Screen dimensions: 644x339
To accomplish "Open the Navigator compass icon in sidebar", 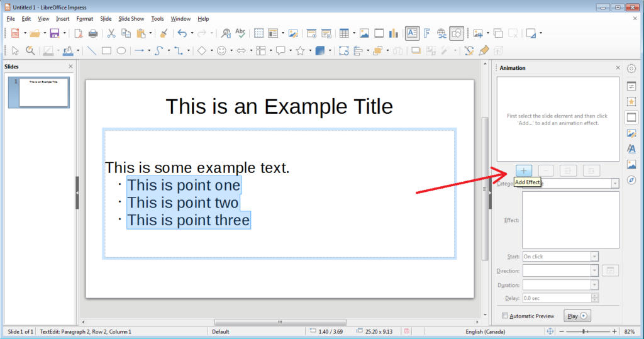I will (631, 180).
